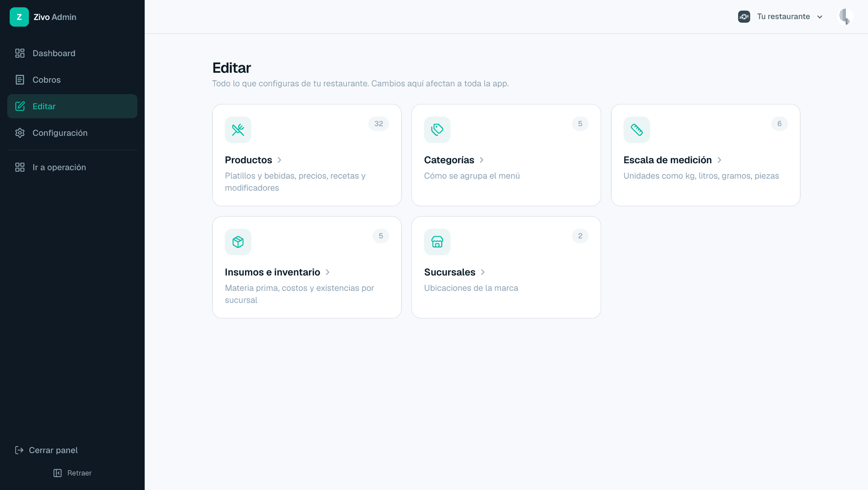Click 'Platillos y bebidas, precios' description
Image resolution: width=868 pixels, height=490 pixels.
(295, 182)
